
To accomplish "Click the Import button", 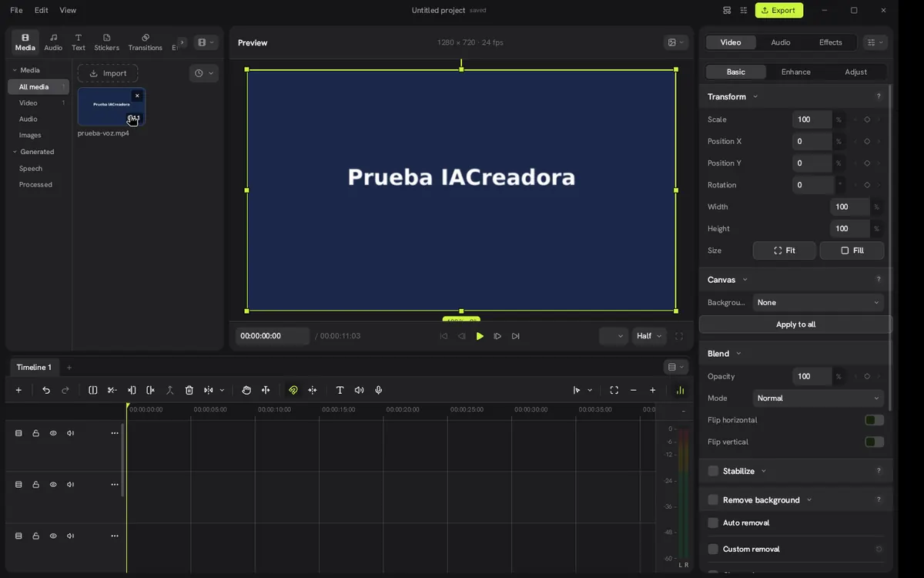I will pos(108,73).
